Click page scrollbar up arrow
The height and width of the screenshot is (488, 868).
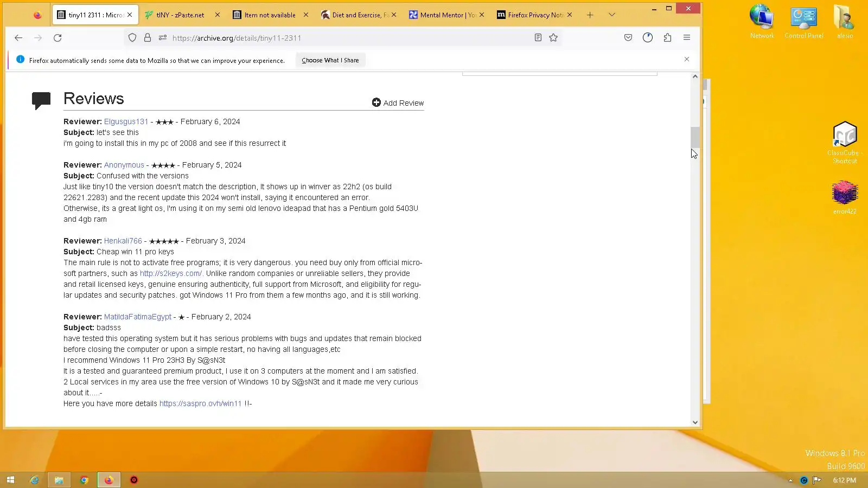click(695, 76)
